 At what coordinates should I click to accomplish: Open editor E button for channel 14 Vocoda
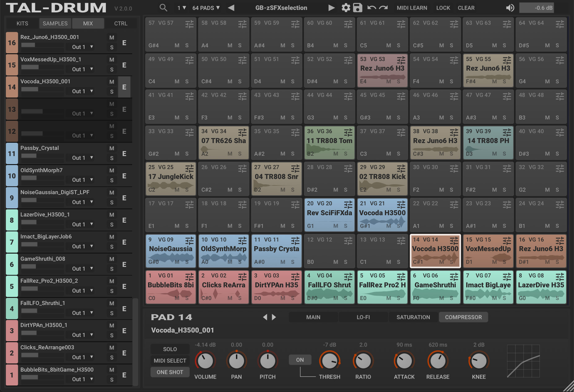click(124, 87)
